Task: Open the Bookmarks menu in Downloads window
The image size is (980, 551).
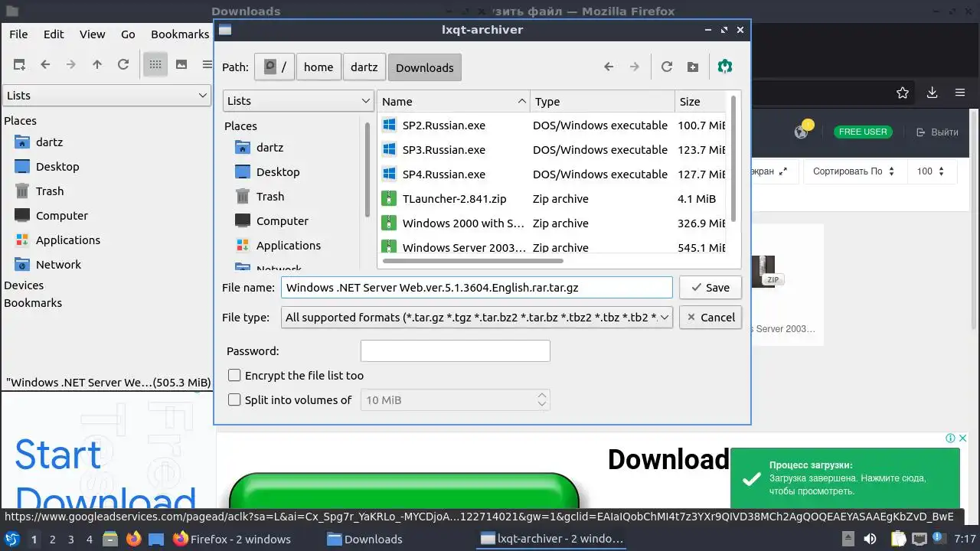Action: (180, 34)
